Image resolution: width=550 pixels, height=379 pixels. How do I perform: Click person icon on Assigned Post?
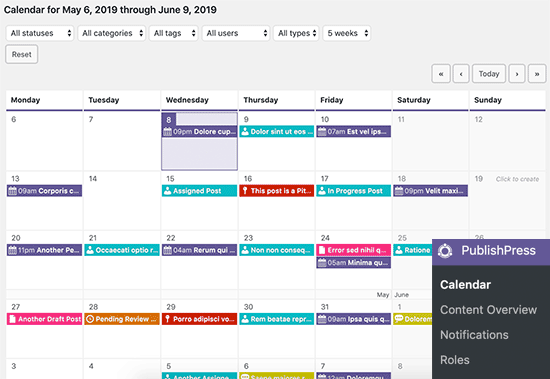(168, 191)
